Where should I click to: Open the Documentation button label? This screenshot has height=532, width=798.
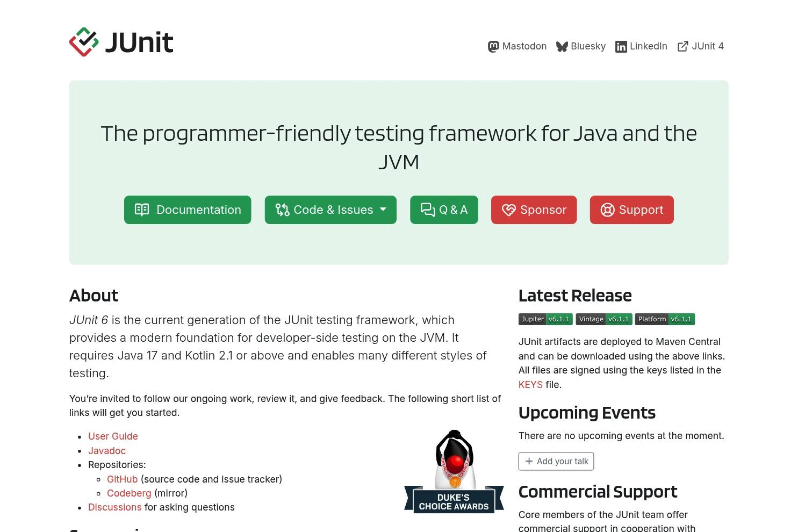(x=199, y=210)
